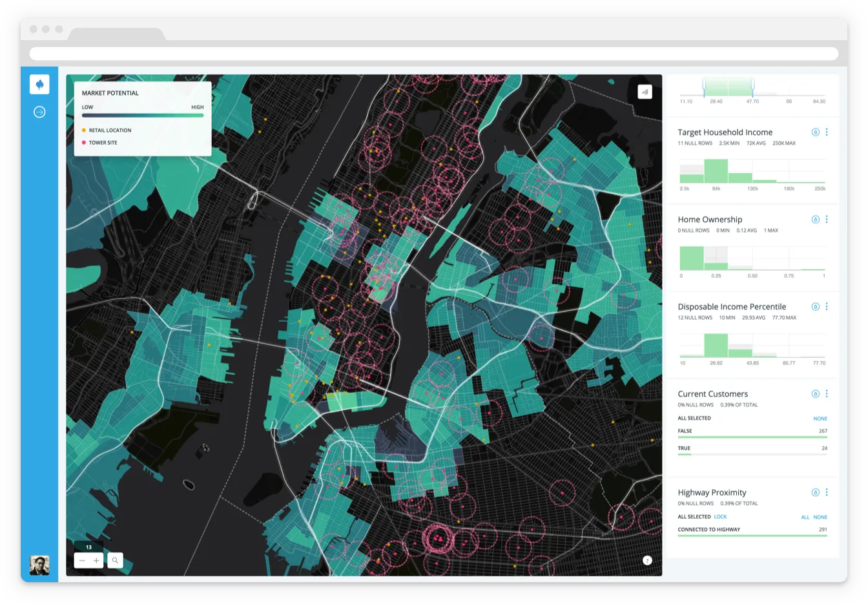Click the share paper-plane icon on the map
Image resolution: width=868 pixels, height=606 pixels.
[643, 92]
